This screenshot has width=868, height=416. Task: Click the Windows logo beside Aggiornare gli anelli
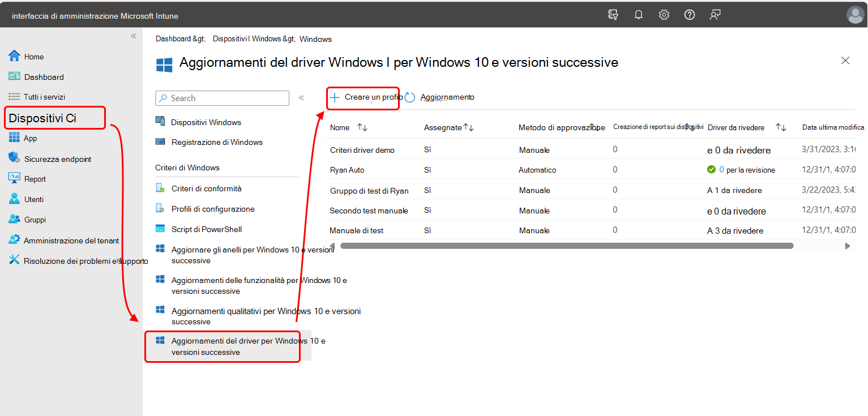160,249
